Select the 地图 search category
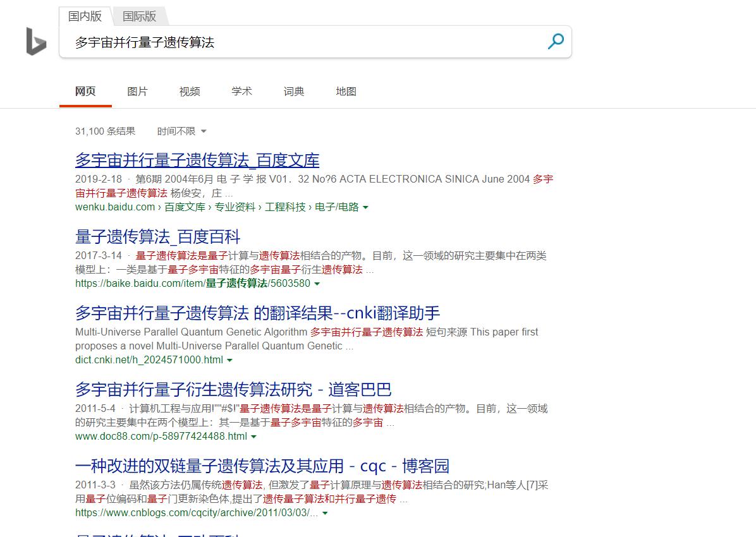Screen dimensions: 756x537 pyautogui.click(x=346, y=91)
